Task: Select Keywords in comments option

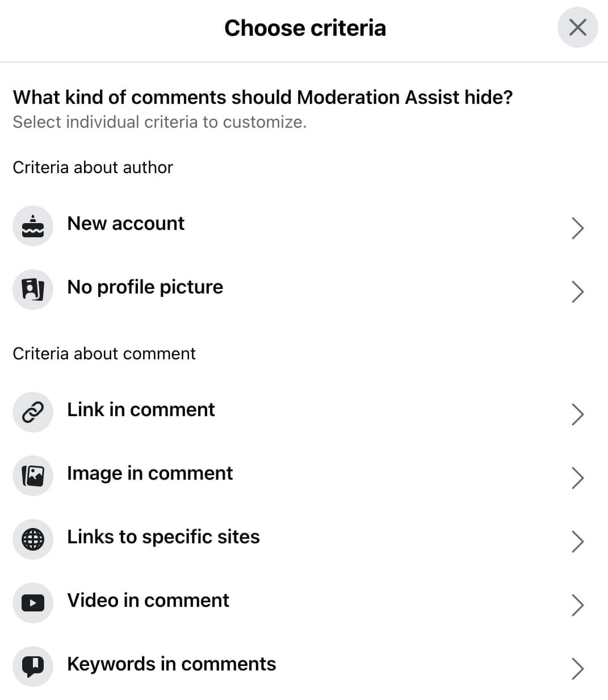Action: (x=304, y=667)
